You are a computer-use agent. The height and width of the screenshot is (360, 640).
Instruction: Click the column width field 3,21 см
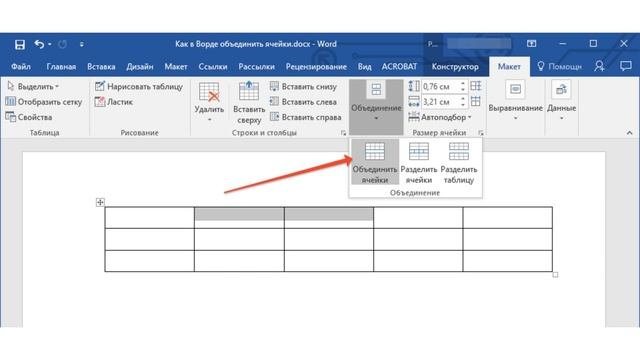click(440, 102)
